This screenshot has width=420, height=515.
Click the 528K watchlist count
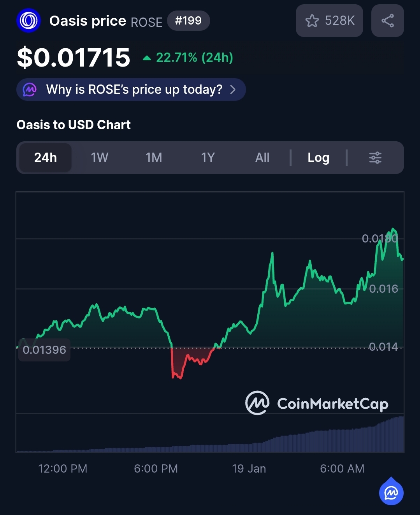[340, 21]
